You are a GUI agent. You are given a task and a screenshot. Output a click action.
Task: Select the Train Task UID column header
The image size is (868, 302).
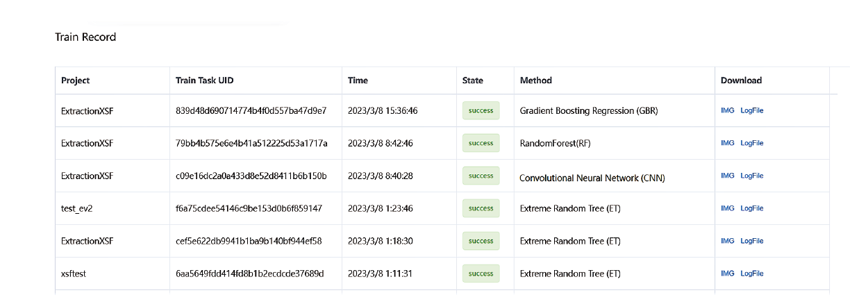pos(205,81)
